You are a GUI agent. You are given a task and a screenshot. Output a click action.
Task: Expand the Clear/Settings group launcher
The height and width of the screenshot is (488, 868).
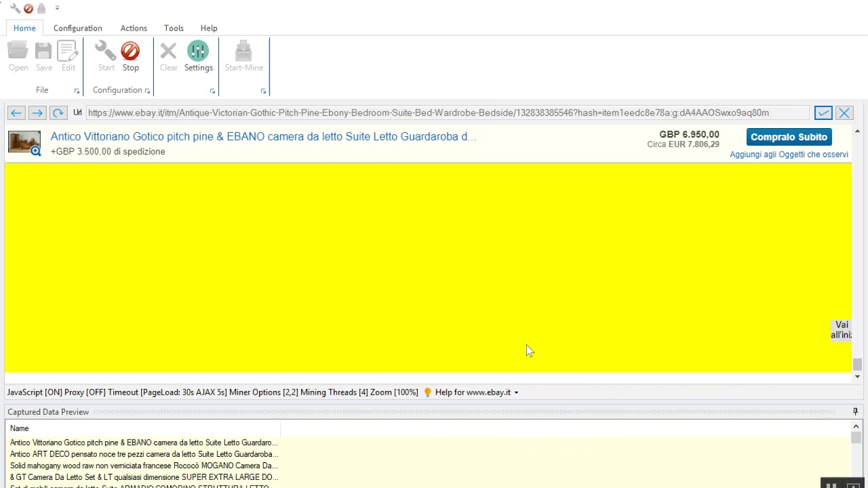[x=212, y=91]
